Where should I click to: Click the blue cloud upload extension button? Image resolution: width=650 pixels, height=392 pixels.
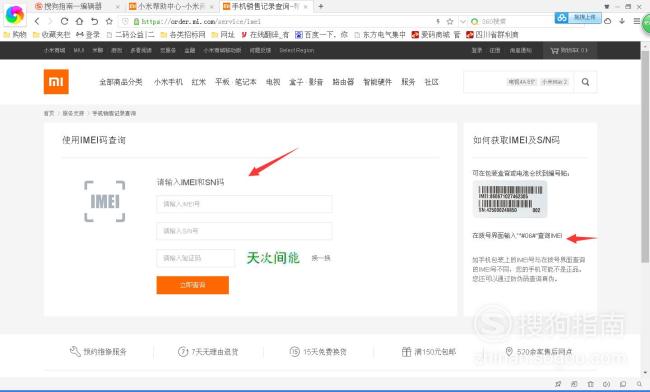pos(578,18)
